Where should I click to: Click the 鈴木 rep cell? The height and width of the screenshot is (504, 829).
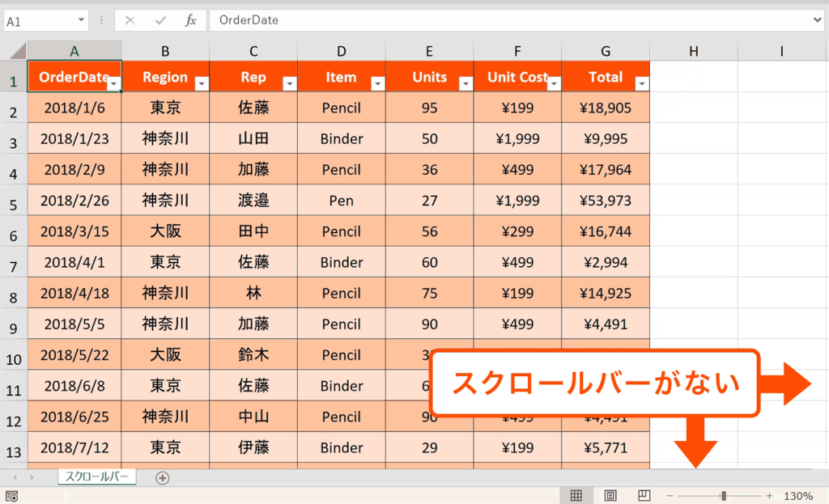point(253,355)
